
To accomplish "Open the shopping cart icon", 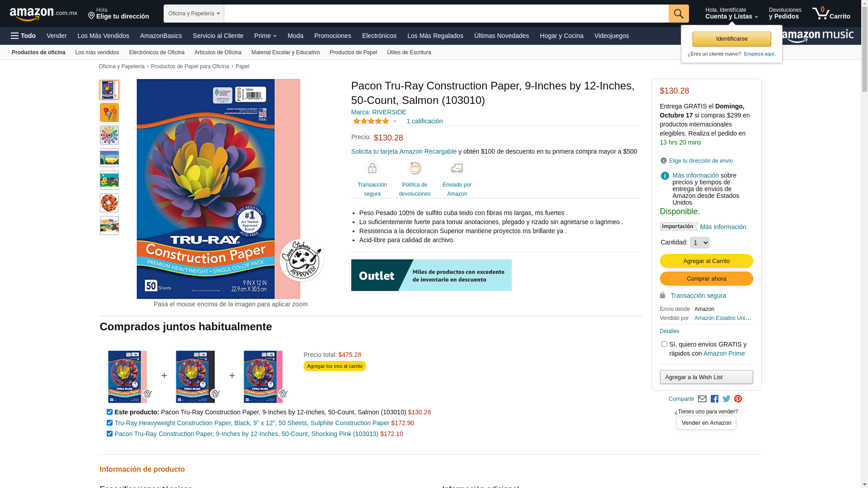I will [x=831, y=14].
